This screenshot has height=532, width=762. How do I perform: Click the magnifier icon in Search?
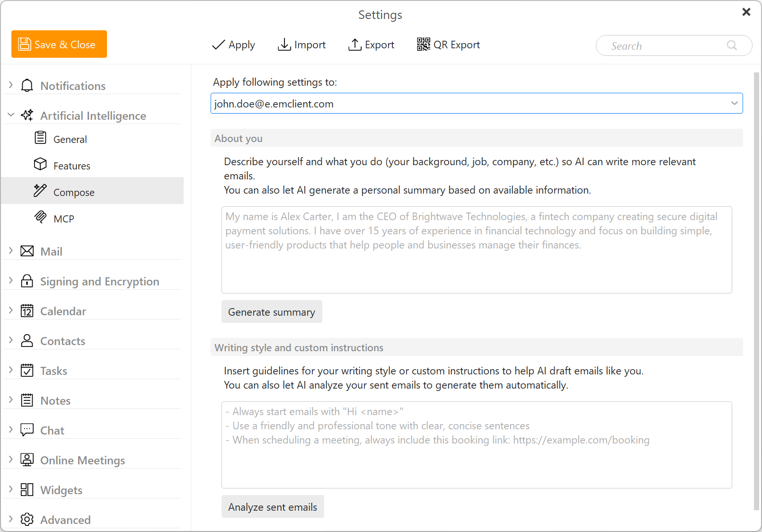[x=732, y=45]
